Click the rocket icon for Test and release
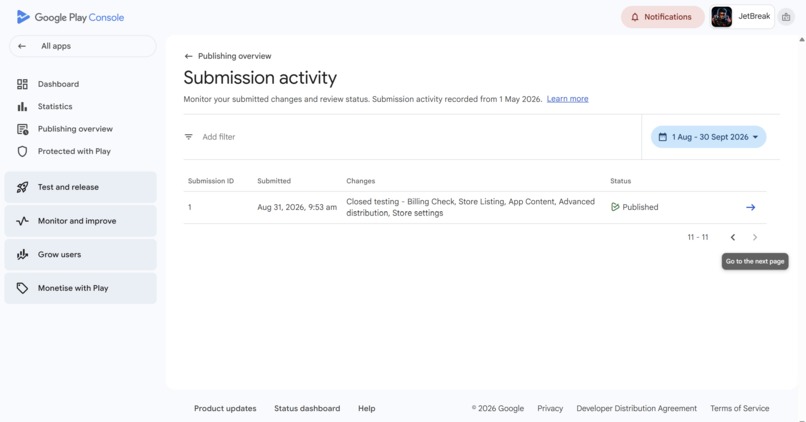806x422 pixels. pyautogui.click(x=22, y=187)
